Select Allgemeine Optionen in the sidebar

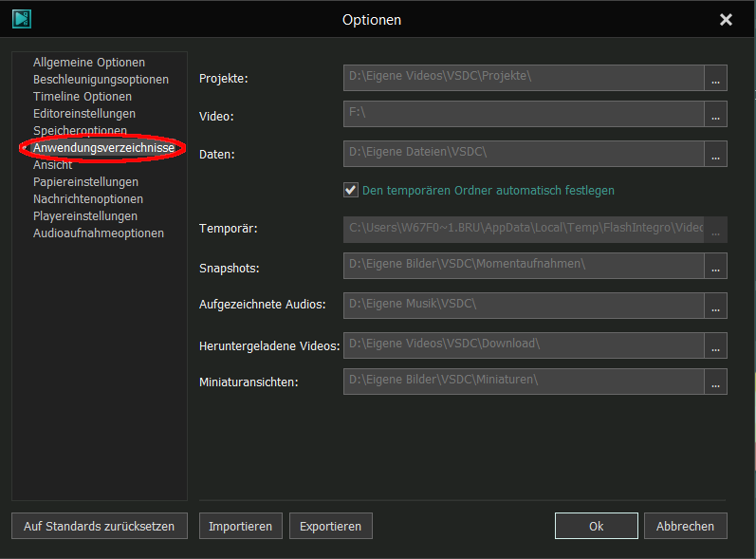point(89,63)
